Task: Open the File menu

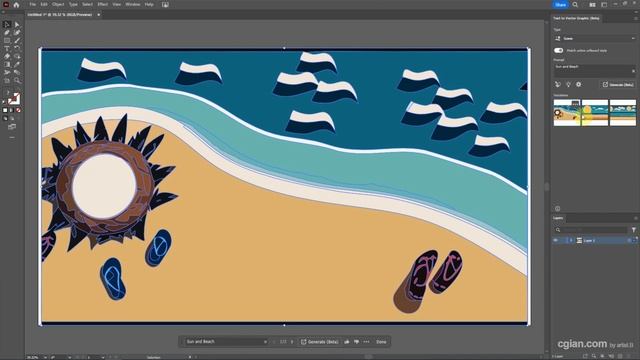Action: coord(32,4)
